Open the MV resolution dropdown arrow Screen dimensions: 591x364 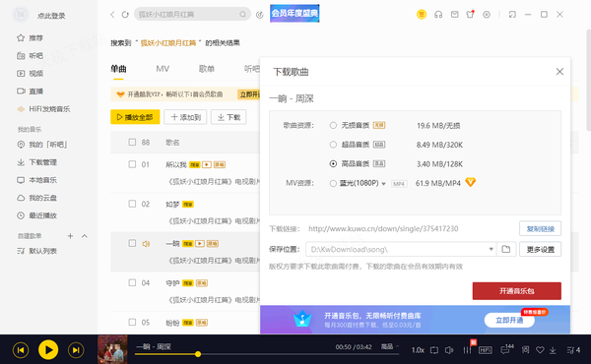tap(383, 184)
